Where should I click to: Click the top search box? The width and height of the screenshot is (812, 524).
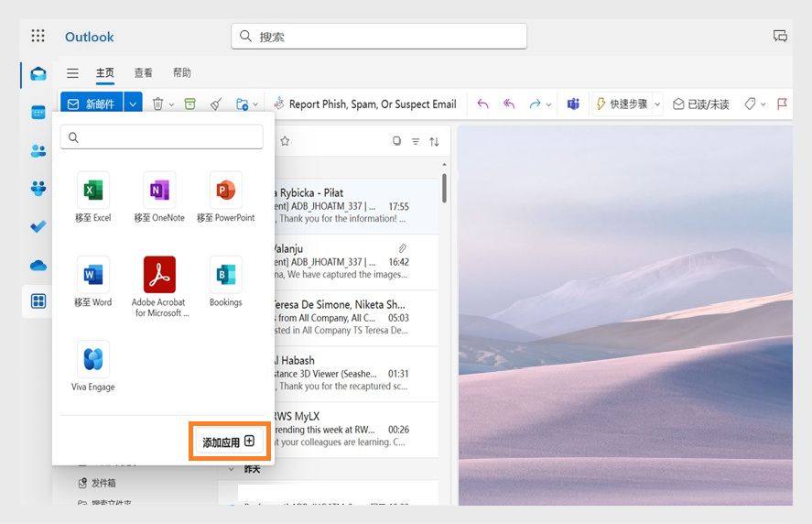379,37
